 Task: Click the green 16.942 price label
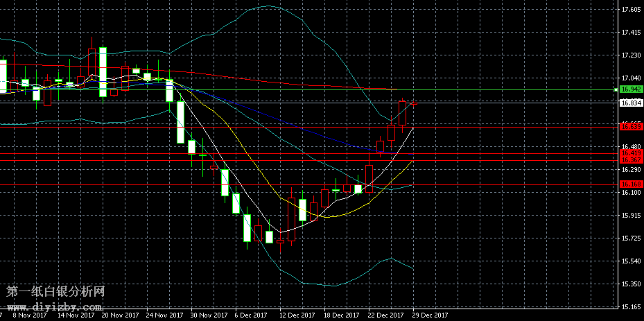(630, 89)
